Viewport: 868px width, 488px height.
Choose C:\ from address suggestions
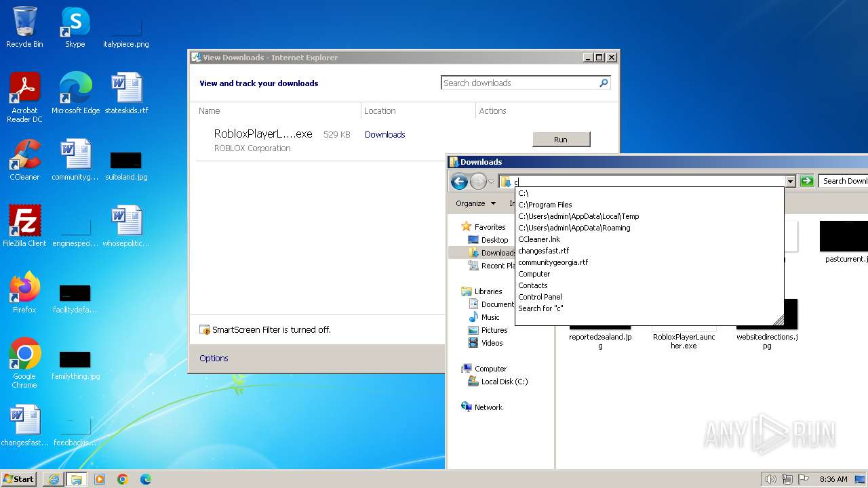coord(649,193)
